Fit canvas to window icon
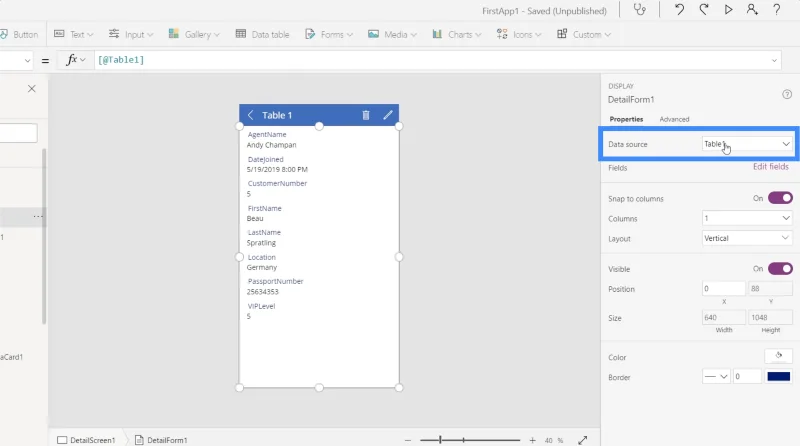This screenshot has height=446, width=800. 583,440
